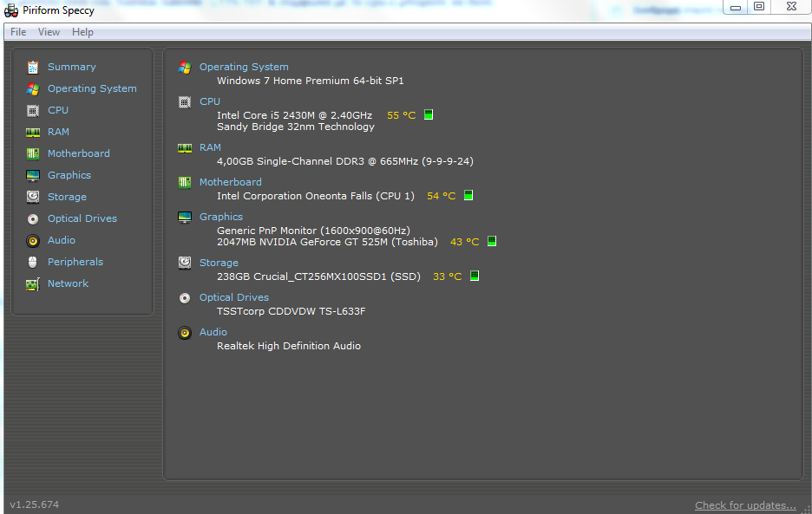Click the Graphics heading link in main panel
This screenshot has height=514, width=812.
pyautogui.click(x=221, y=218)
